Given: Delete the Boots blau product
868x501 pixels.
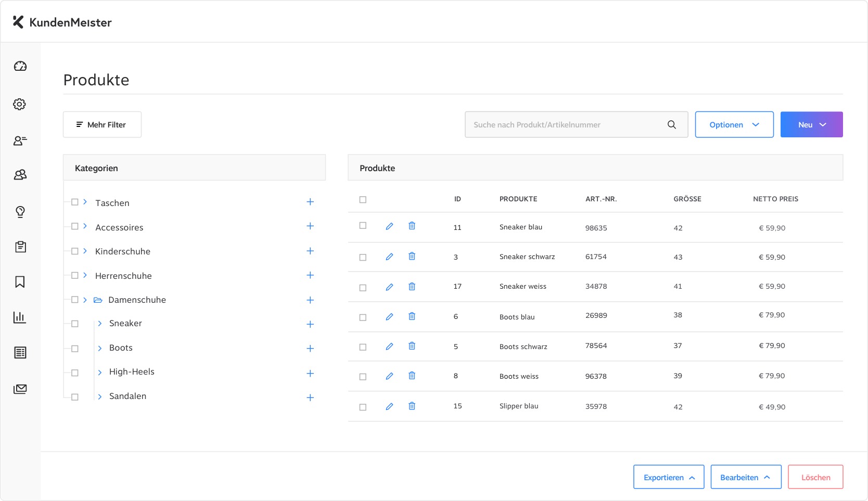Looking at the screenshot, I should [412, 316].
